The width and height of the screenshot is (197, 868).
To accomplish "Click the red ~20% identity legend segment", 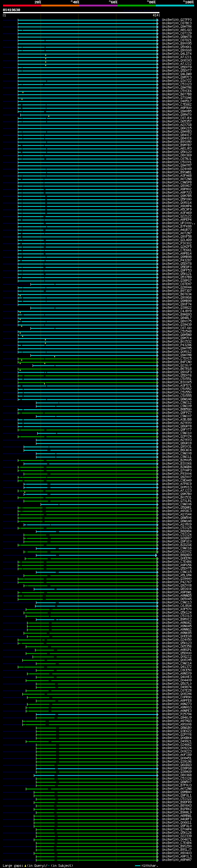I will [22, 6].
